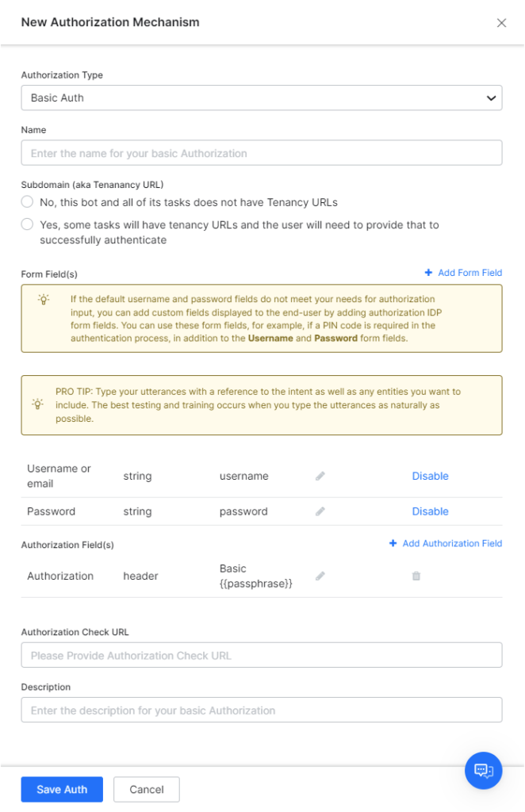Disable the Username or email field
Image resolution: width=525 pixels, height=812 pixels.
[x=430, y=476]
